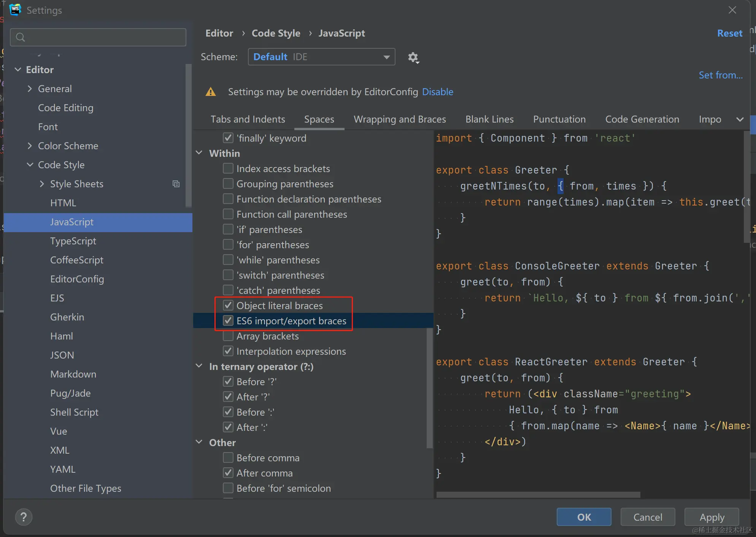The height and width of the screenshot is (537, 756).
Task: Close the Settings dialog with X
Action: 732,10
